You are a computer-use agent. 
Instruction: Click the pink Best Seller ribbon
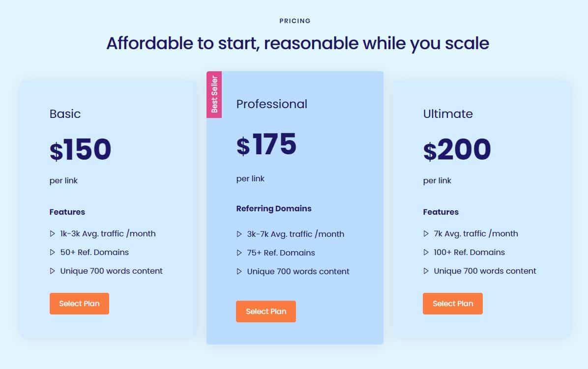pyautogui.click(x=214, y=94)
